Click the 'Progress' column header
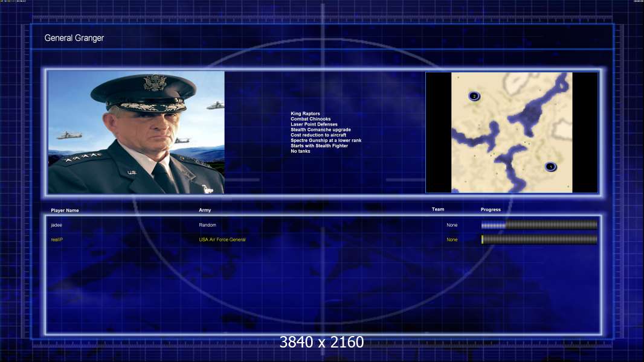Screen dimensions: 644x362 [x=491, y=209]
